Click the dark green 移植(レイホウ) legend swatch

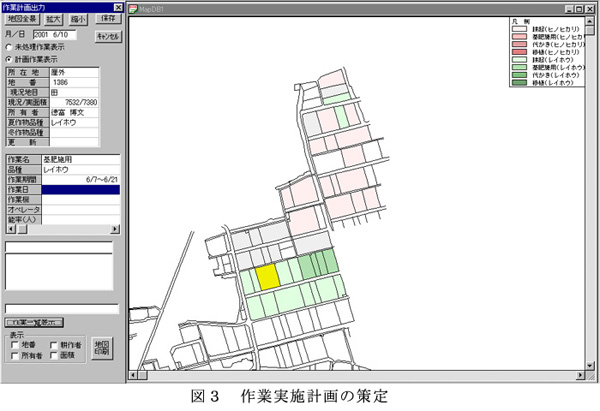[519, 83]
